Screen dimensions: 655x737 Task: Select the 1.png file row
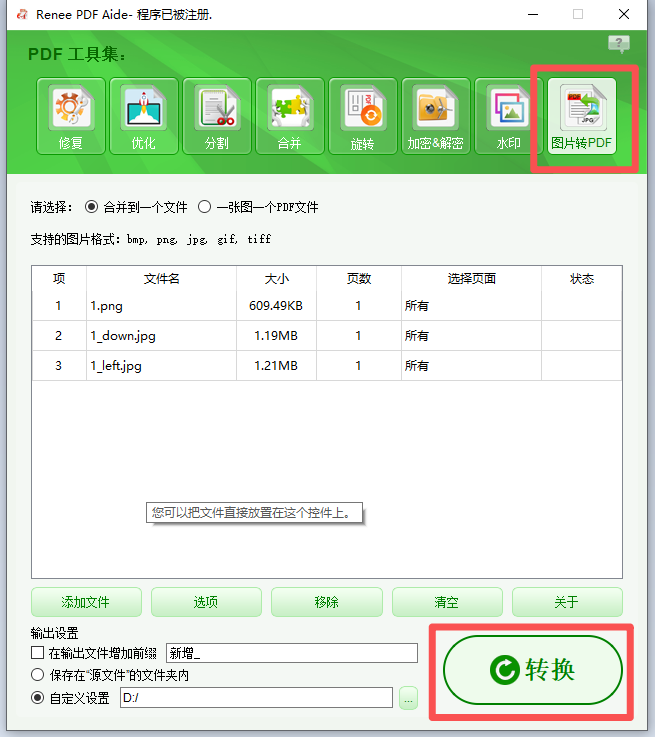327,306
